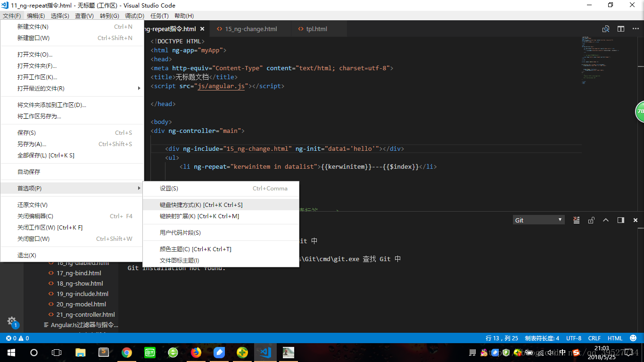
Task: Open the 调试(D) menu
Action: tap(134, 16)
